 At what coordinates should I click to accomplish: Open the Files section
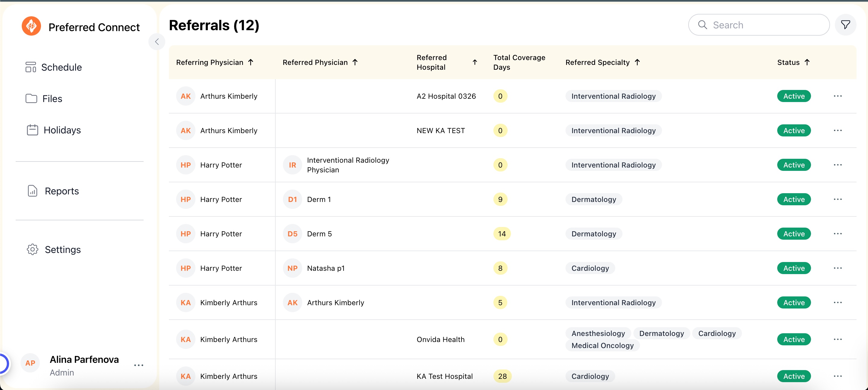click(x=44, y=98)
